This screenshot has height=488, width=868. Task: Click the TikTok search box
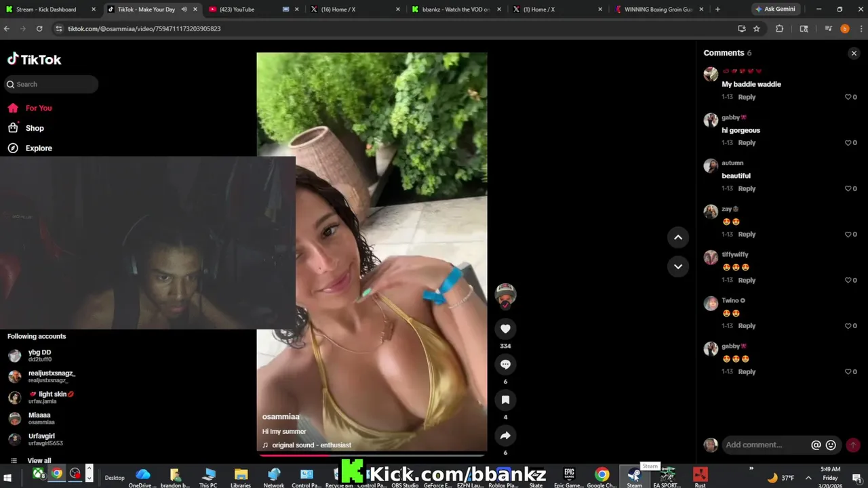pos(50,84)
